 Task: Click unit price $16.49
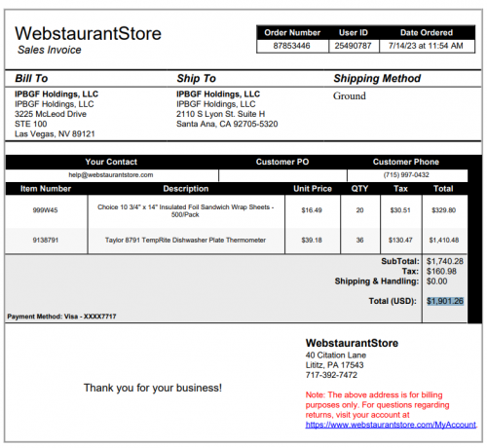(x=312, y=210)
